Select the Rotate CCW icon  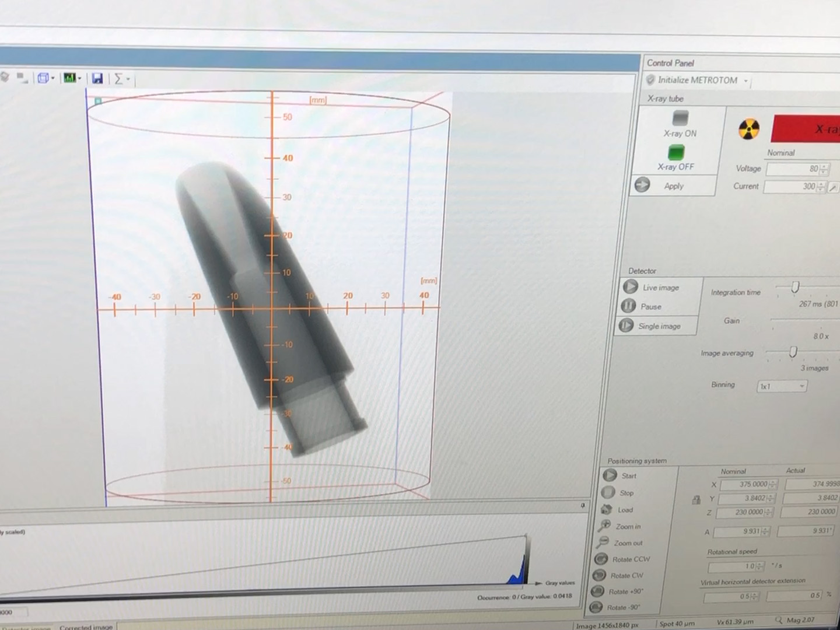[602, 559]
